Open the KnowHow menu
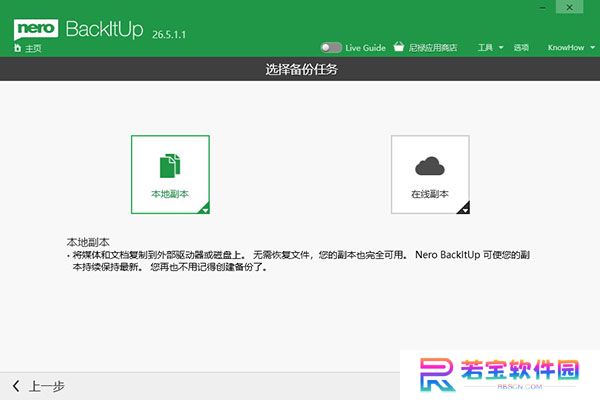Image resolution: width=600 pixels, height=400 pixels. pyautogui.click(x=566, y=48)
